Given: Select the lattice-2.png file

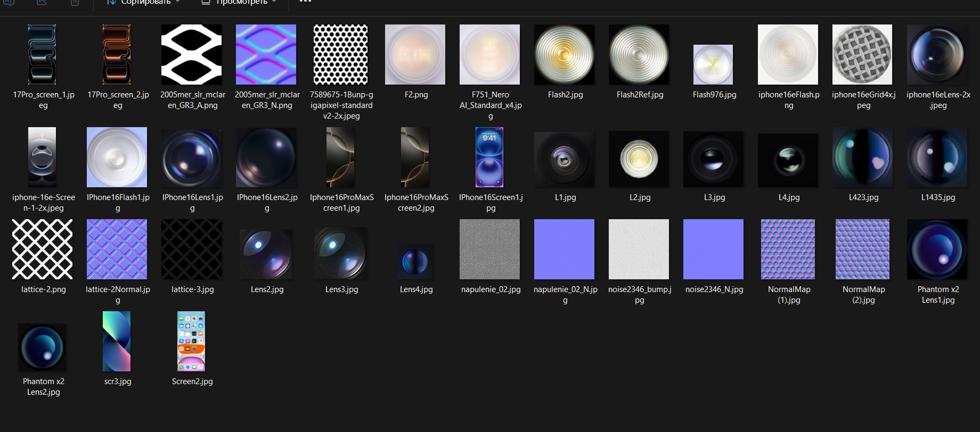Looking at the screenshot, I should pos(43,250).
